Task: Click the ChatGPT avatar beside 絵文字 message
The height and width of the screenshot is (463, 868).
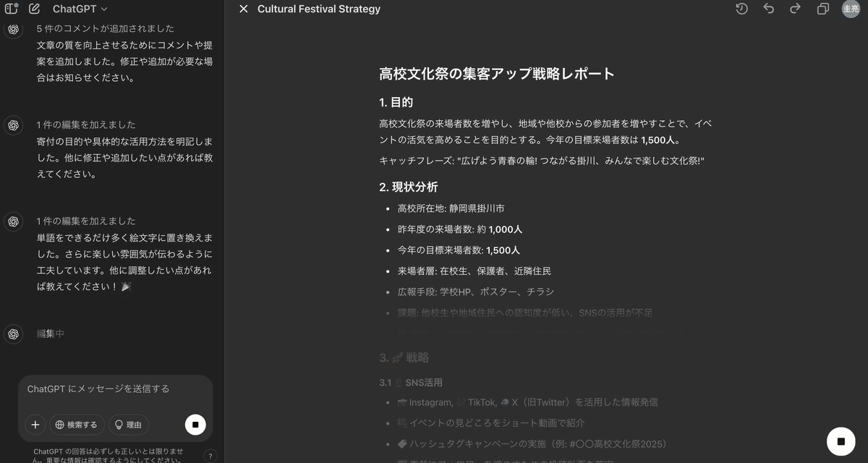Action: pyautogui.click(x=13, y=221)
